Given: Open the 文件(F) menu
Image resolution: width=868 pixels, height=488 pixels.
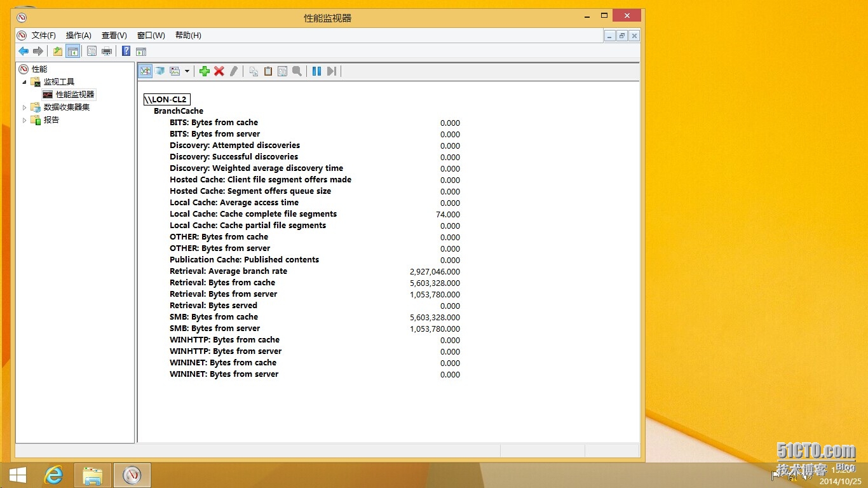Looking at the screenshot, I should coord(44,36).
